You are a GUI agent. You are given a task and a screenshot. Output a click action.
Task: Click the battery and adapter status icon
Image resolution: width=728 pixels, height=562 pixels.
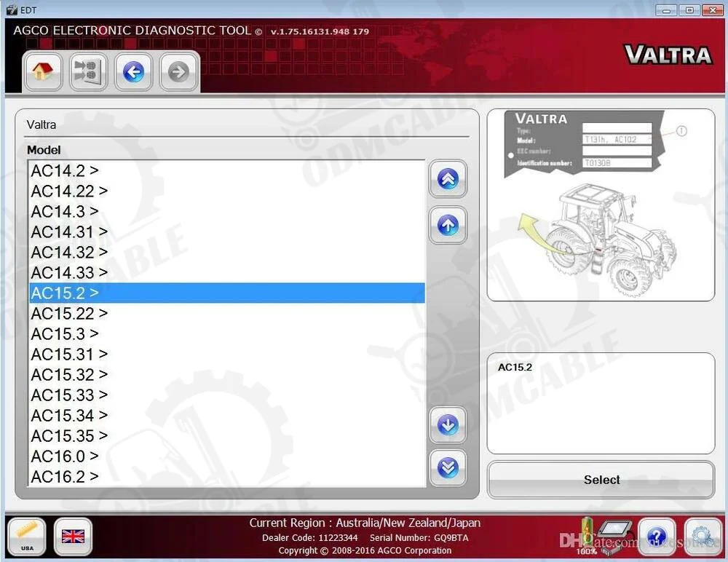598,537
